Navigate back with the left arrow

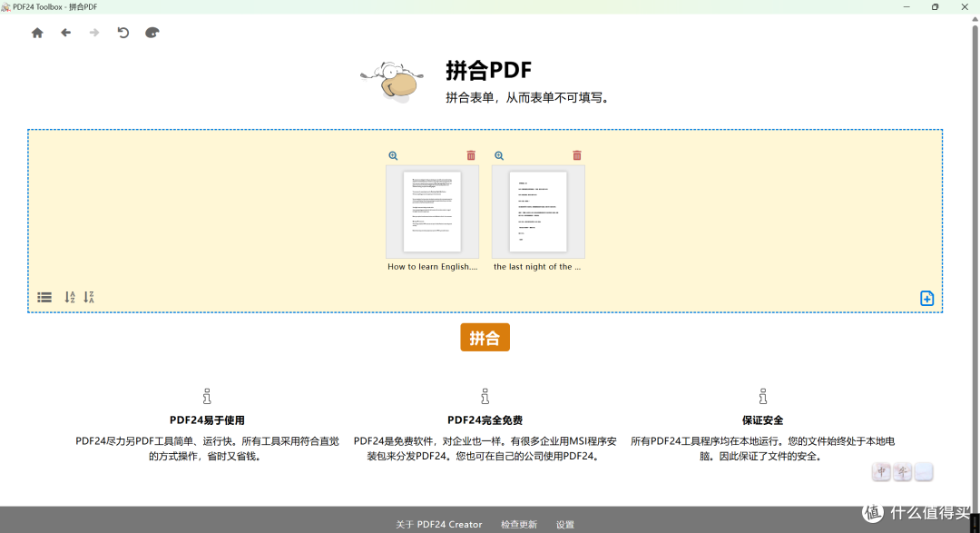(x=65, y=33)
